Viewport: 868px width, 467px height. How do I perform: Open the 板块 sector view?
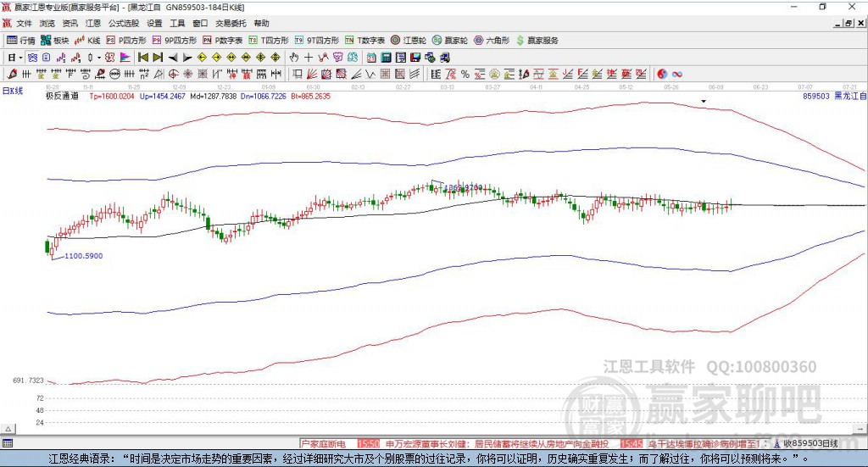pos(54,41)
